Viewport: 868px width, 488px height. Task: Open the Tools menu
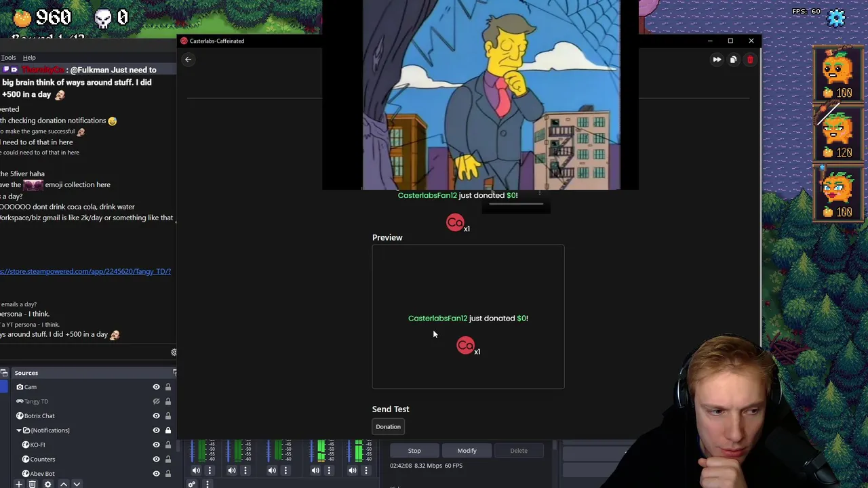click(x=8, y=58)
